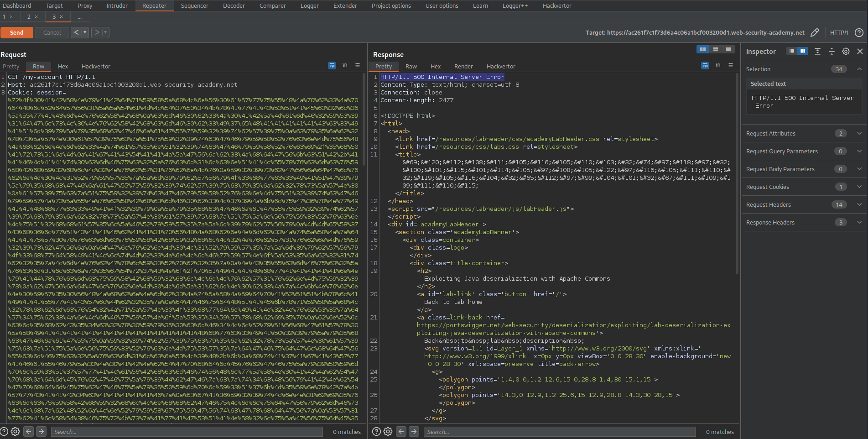Show Response in Render view
The image size is (868, 439).
[463, 66]
